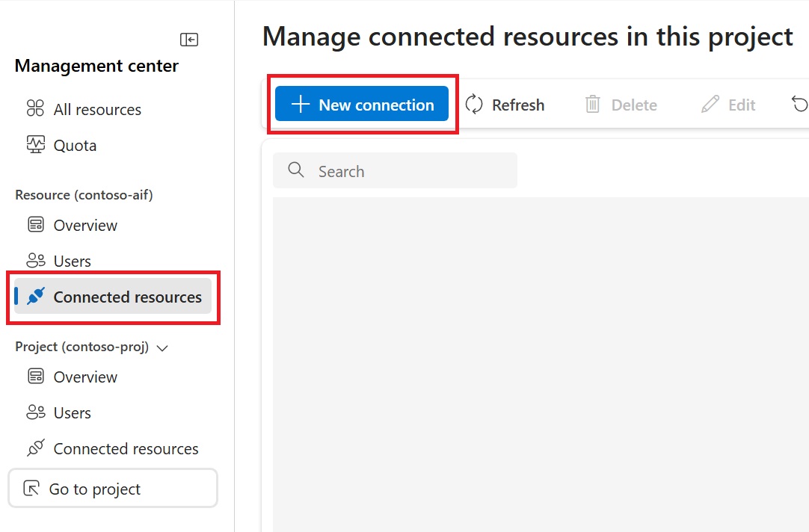809x532 pixels.
Task: Click the Refresh circular arrows icon
Action: coord(475,105)
